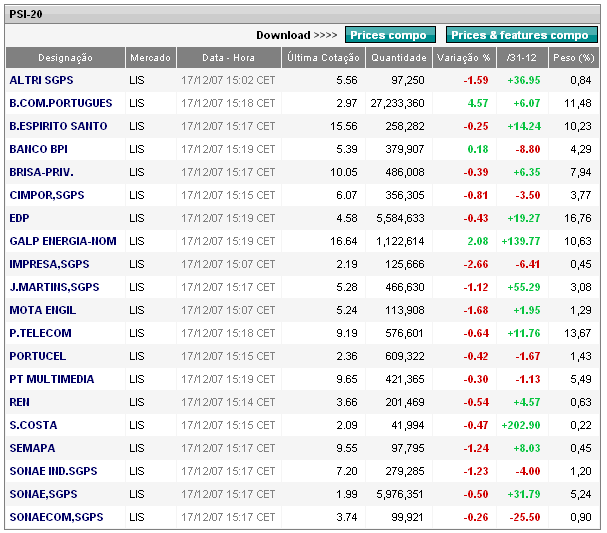607x533 pixels.
Task: Select the EDP stock link
Action: [x=19, y=218]
